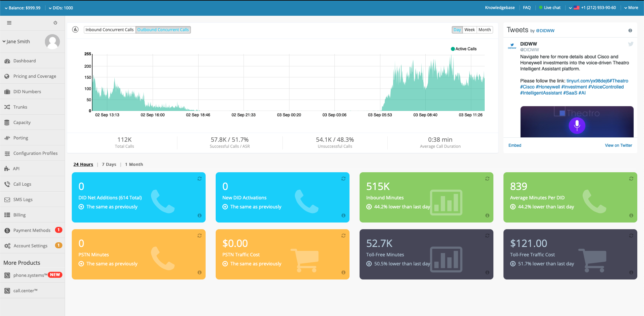
Task: Expand the Balance dropdown
Action: (x=22, y=8)
